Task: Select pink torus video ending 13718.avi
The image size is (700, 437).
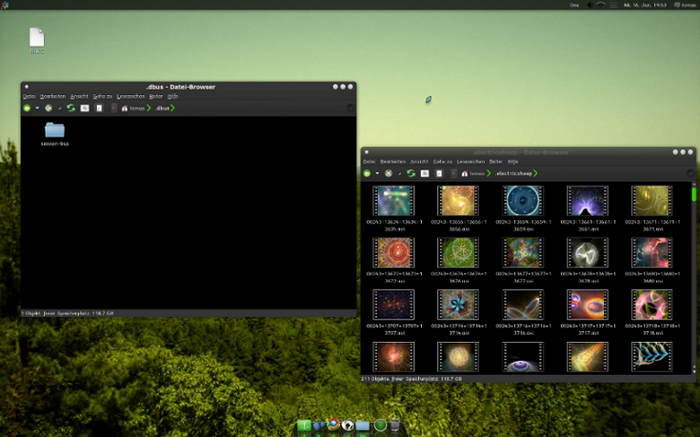Action: (x=652, y=305)
